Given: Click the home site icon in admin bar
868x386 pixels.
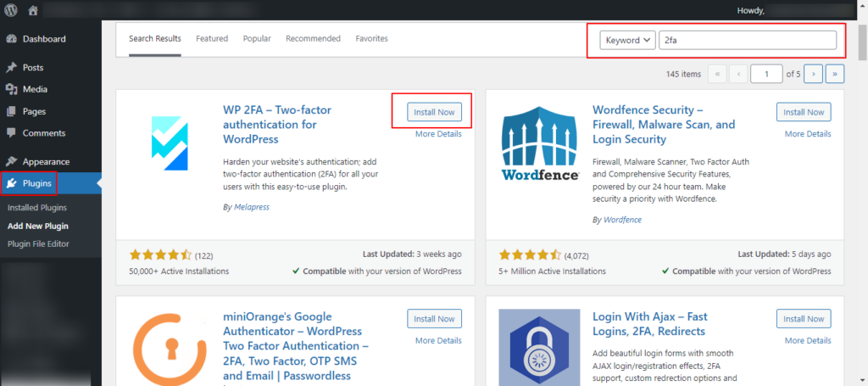Looking at the screenshot, I should tap(33, 10).
